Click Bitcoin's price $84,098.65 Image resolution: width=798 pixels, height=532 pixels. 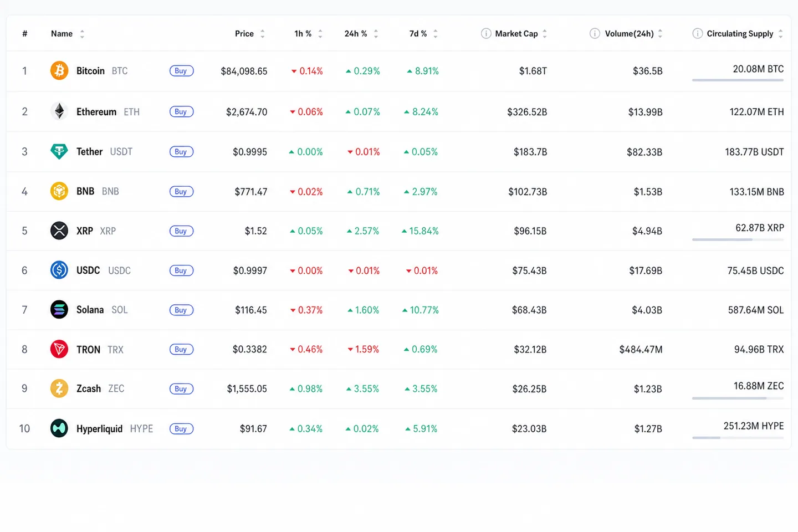(244, 71)
